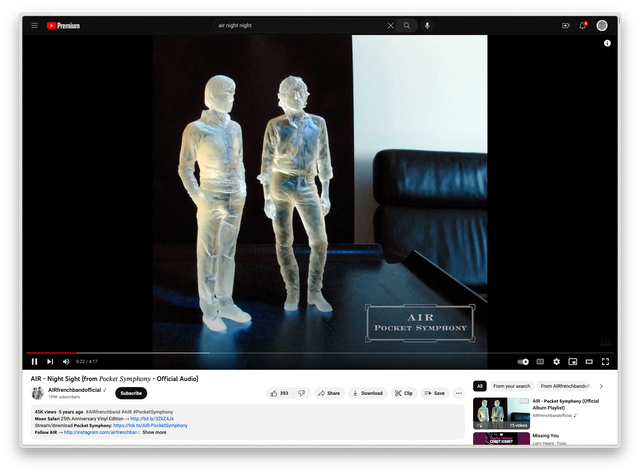Screen dimensions: 640x473
Task: Click the AIR Pocket Symphony watermark logo
Action: pos(420,323)
